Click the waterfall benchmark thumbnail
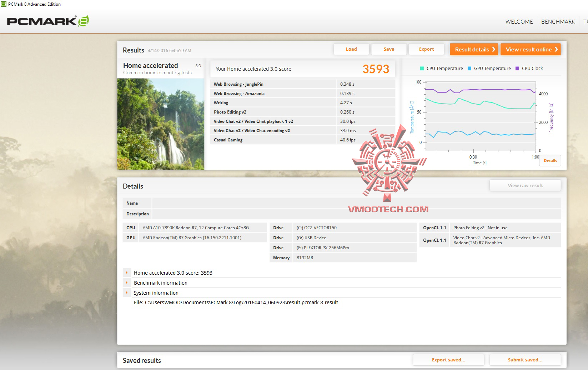 click(x=161, y=124)
